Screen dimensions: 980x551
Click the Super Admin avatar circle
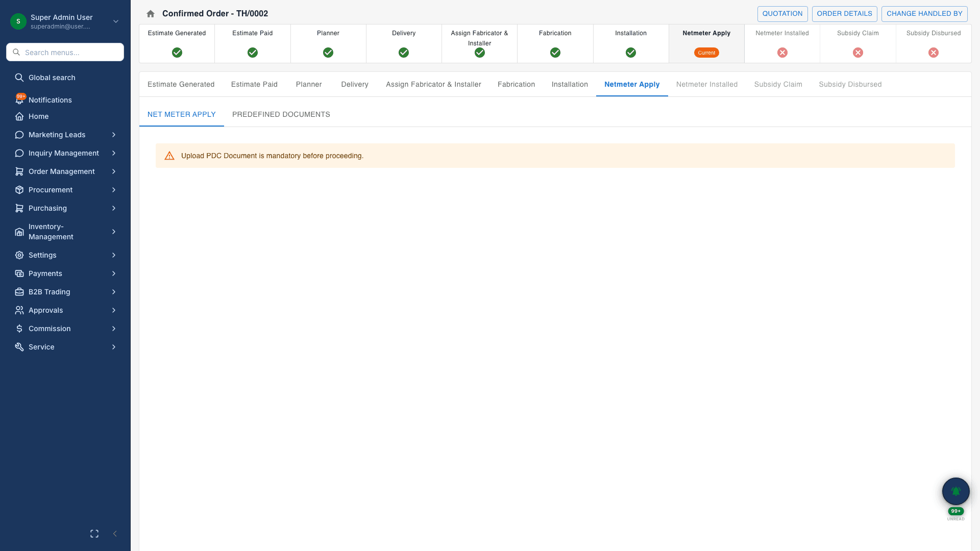[18, 21]
